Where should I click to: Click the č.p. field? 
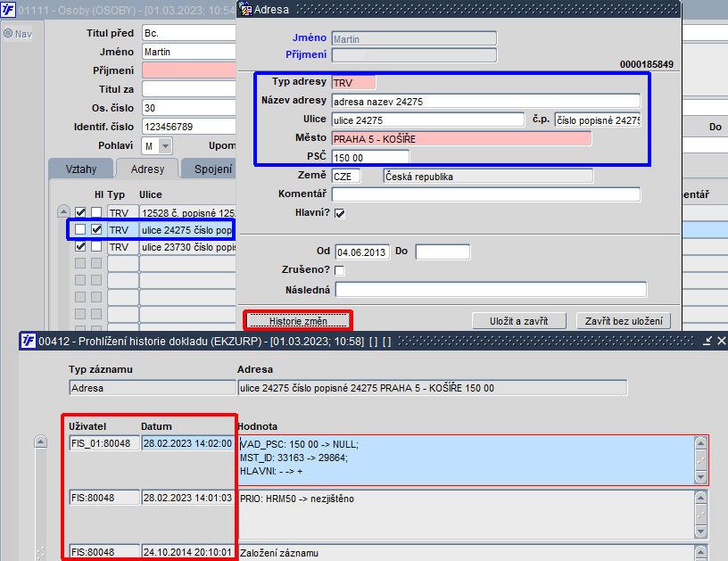pyautogui.click(x=598, y=120)
